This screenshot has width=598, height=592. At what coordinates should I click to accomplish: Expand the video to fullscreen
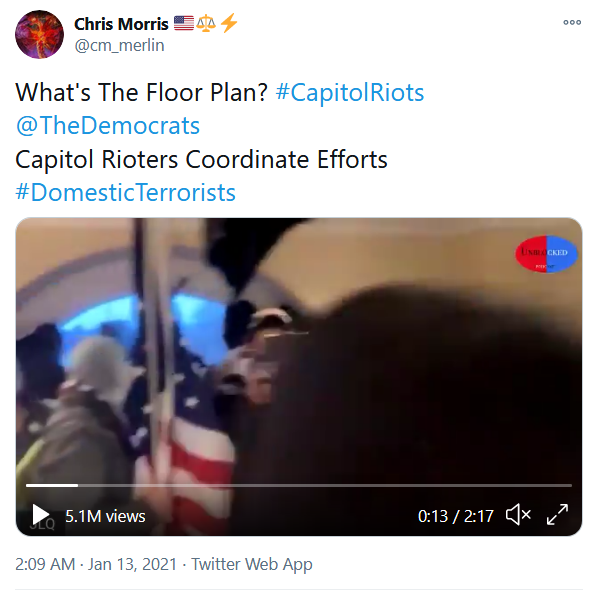pos(557,515)
